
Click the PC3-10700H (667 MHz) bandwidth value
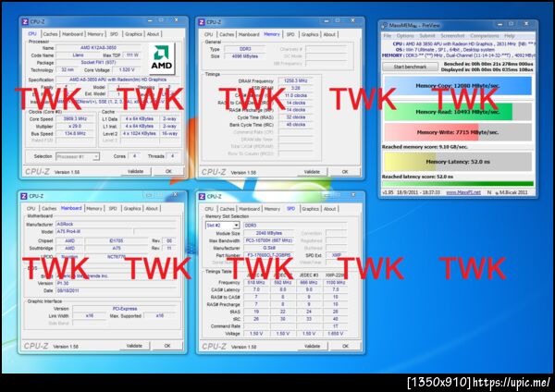pos(269,240)
